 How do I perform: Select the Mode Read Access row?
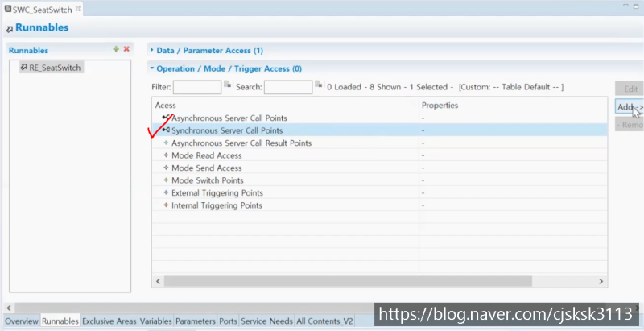(379, 155)
